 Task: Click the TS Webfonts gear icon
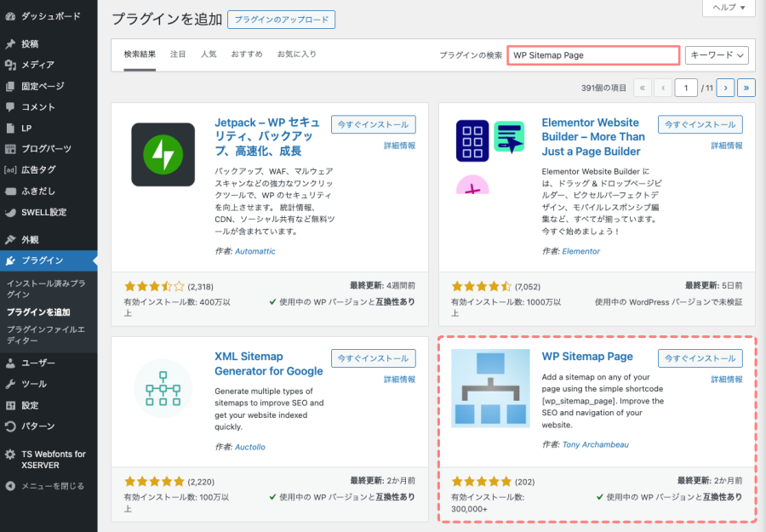[10, 454]
